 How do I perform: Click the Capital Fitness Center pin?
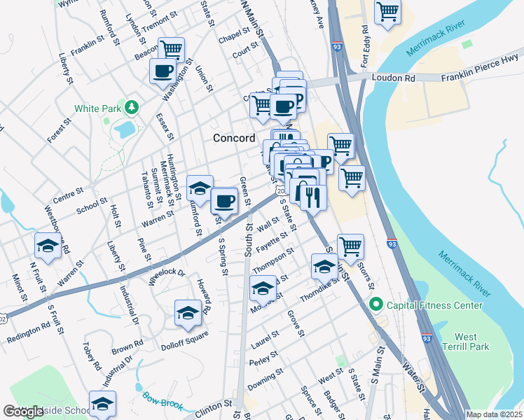point(376,304)
